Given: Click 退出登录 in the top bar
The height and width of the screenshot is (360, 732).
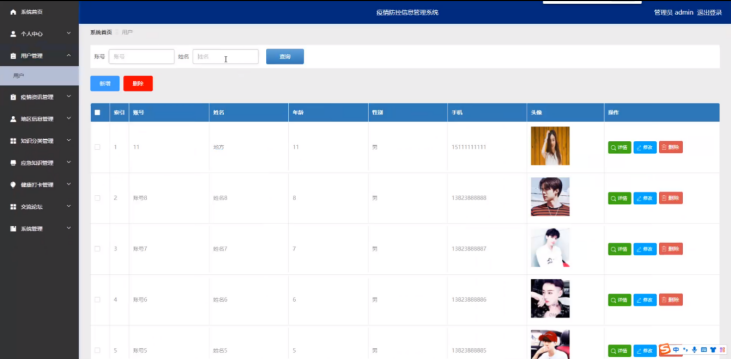Looking at the screenshot, I should (709, 13).
